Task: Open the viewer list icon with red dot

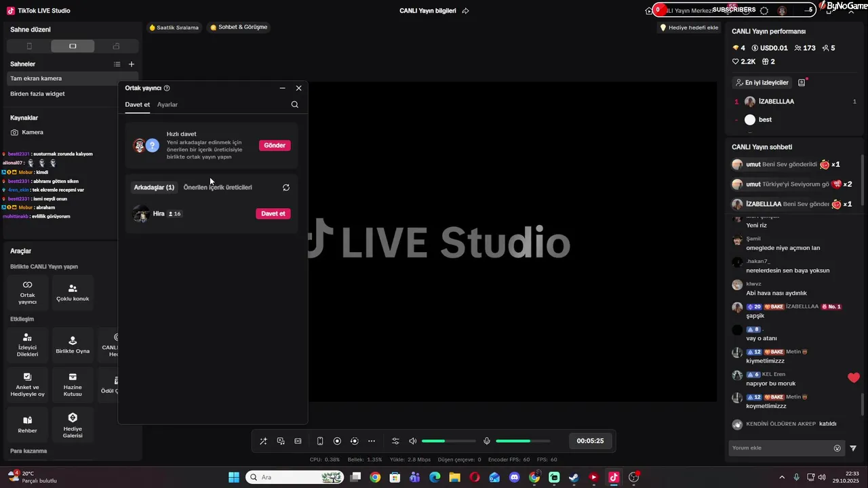Action: (x=802, y=83)
